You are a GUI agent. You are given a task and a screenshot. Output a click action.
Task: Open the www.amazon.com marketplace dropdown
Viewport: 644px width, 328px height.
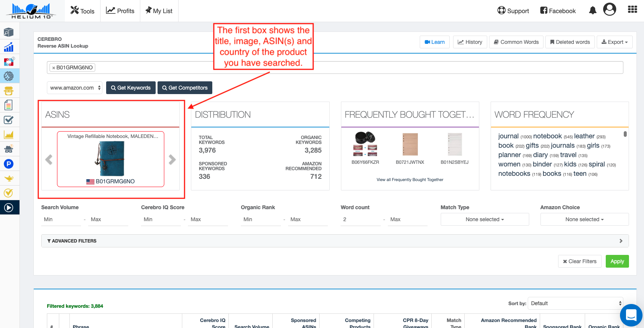75,88
